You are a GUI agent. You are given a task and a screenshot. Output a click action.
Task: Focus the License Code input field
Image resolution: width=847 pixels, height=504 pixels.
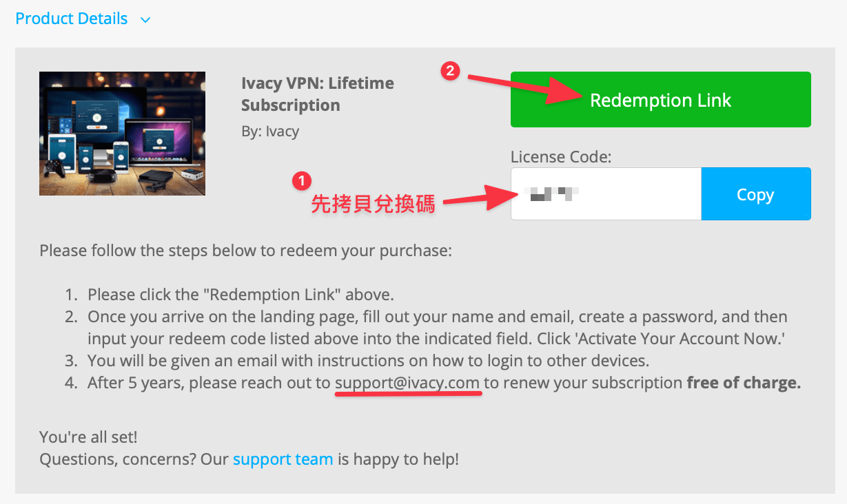pyautogui.click(x=606, y=194)
